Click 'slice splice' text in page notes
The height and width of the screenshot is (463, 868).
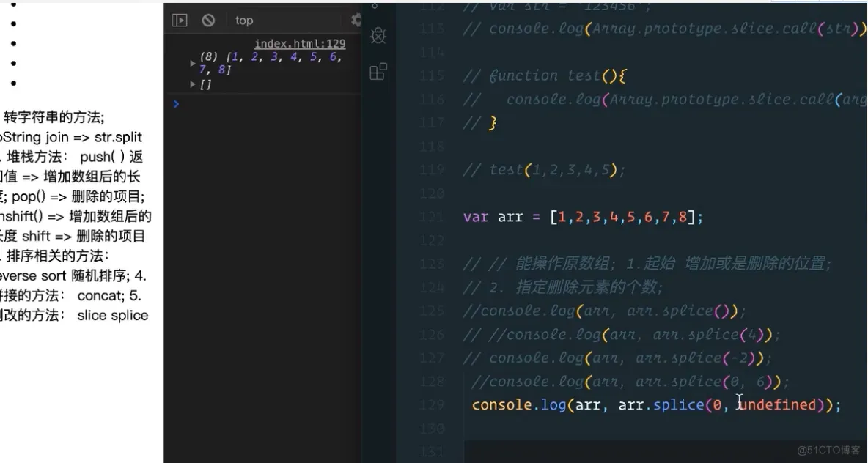coord(113,315)
